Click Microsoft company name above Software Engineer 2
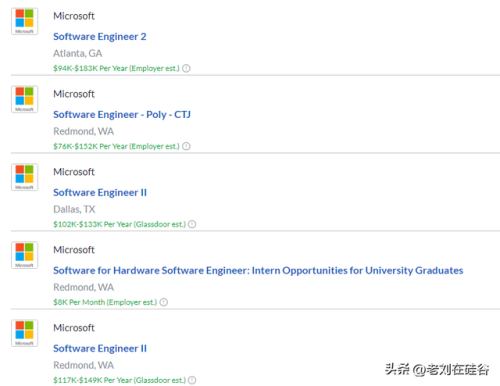The image size is (500, 386). pyautogui.click(x=74, y=16)
